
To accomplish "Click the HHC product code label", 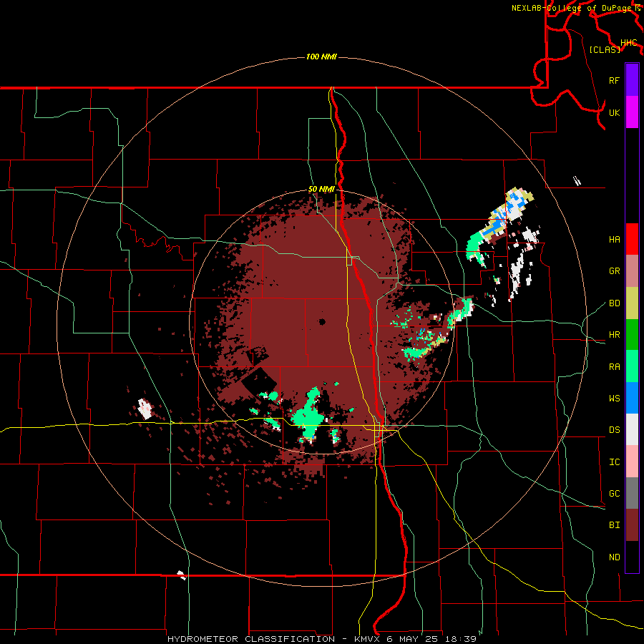I will click(x=628, y=43).
